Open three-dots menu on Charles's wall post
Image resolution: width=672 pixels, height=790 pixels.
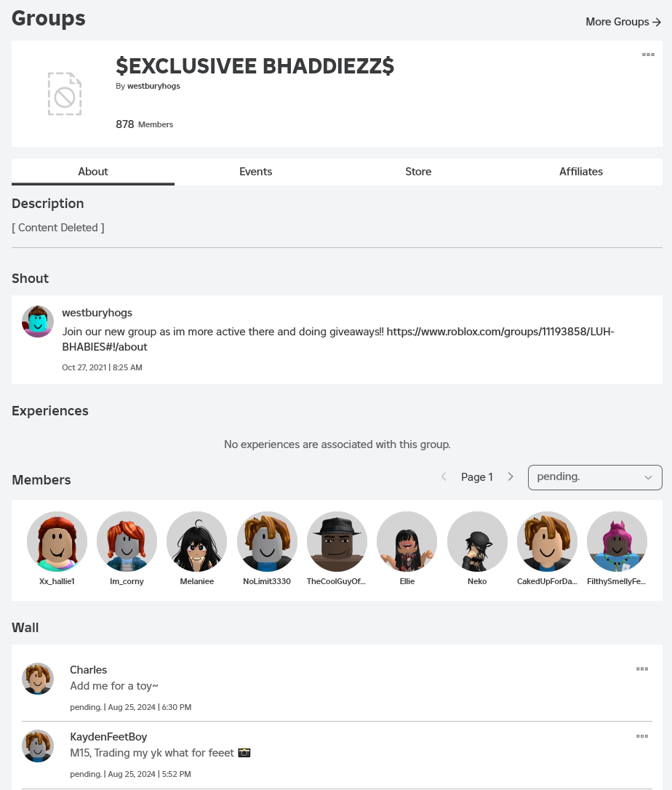pyautogui.click(x=642, y=669)
